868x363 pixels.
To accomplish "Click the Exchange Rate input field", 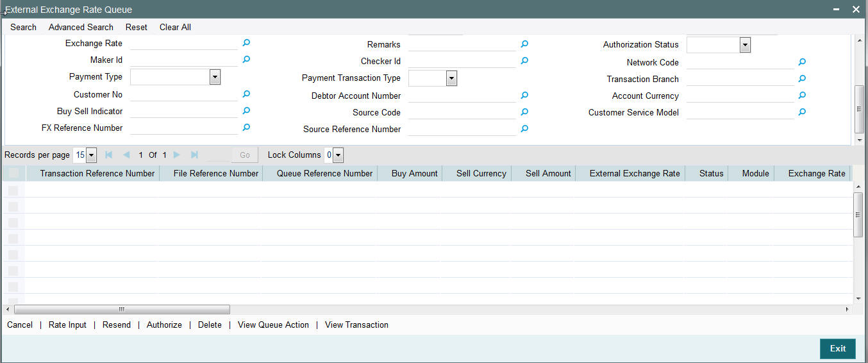I will click(x=183, y=43).
